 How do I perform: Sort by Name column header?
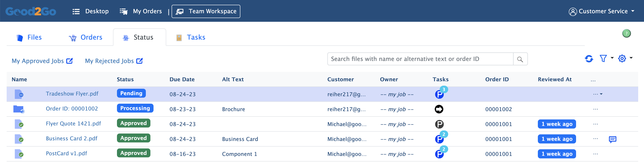(19, 79)
